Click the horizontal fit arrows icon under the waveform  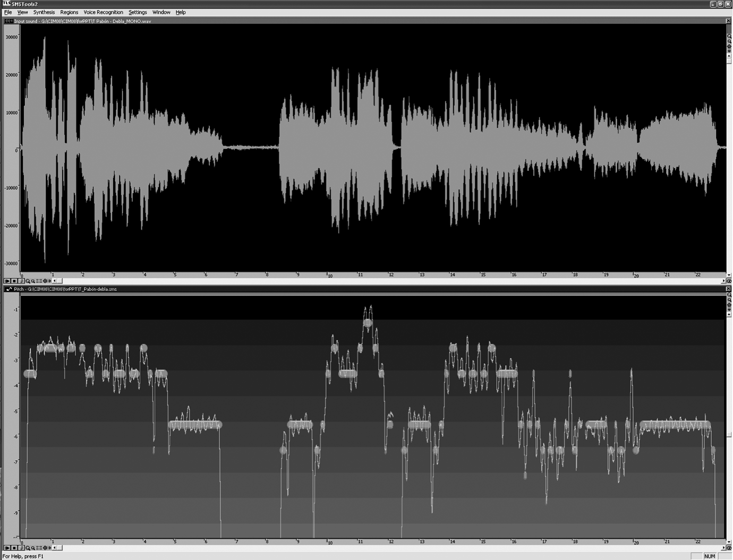tap(47, 281)
